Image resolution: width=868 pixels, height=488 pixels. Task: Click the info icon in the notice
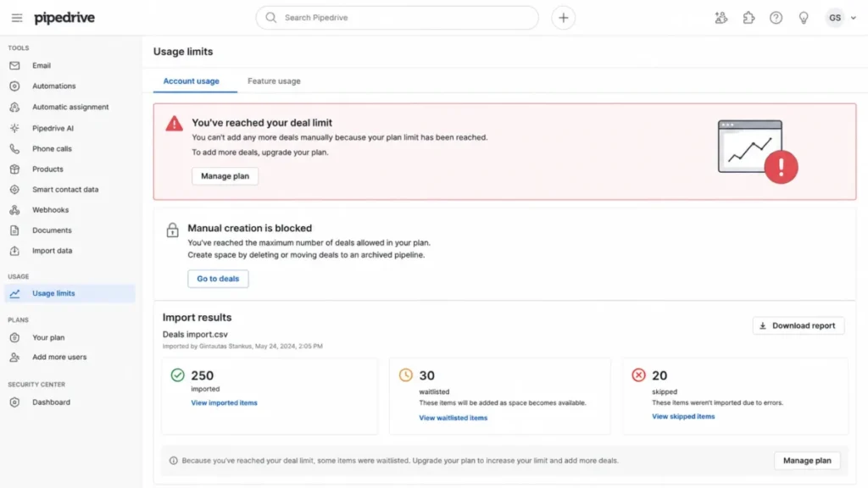(173, 460)
